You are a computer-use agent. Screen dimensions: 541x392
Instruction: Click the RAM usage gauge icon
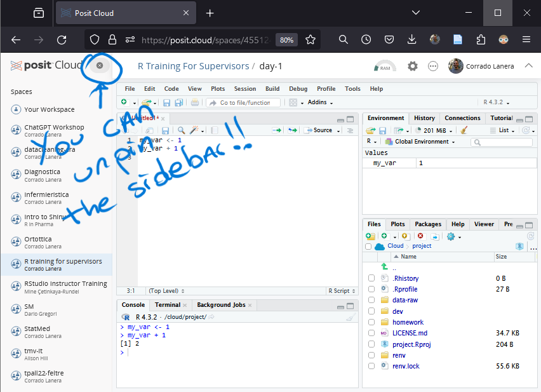point(385,66)
